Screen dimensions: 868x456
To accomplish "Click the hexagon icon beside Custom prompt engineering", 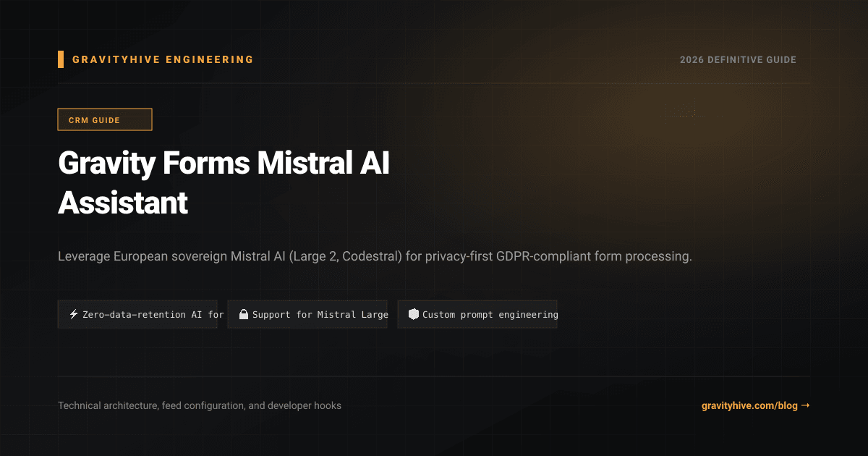I will [414, 314].
